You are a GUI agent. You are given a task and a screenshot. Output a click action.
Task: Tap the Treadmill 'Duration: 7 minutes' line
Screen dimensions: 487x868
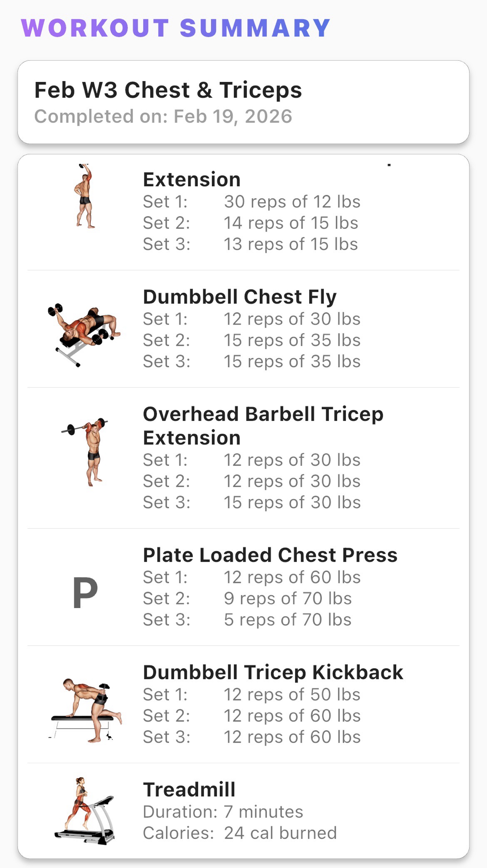pyautogui.click(x=223, y=812)
